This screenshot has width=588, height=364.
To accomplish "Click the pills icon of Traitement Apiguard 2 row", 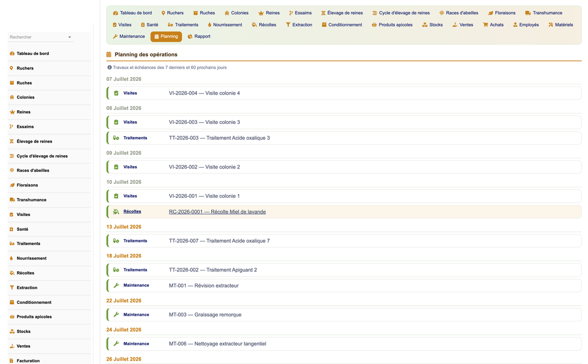I will tap(116, 270).
